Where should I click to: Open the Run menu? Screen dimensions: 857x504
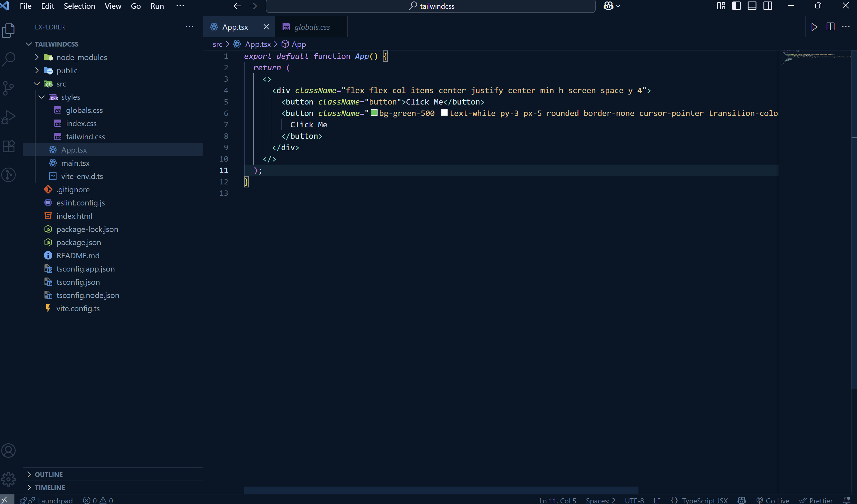[157, 6]
